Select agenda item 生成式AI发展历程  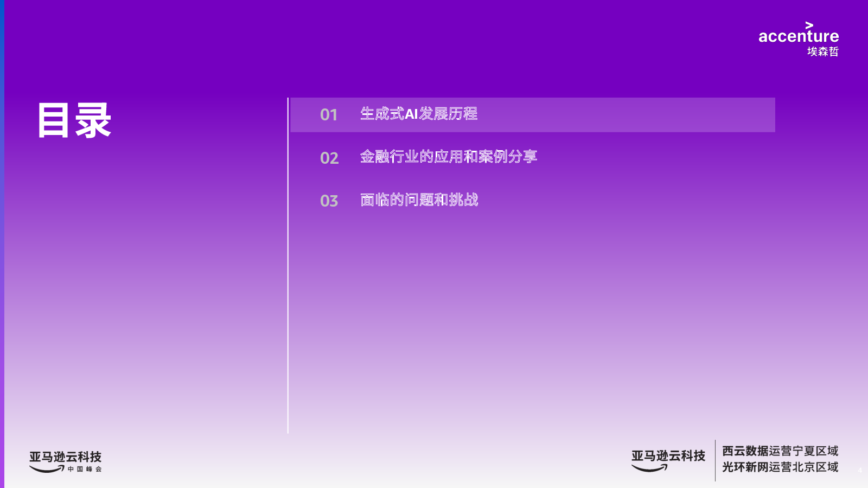point(418,114)
